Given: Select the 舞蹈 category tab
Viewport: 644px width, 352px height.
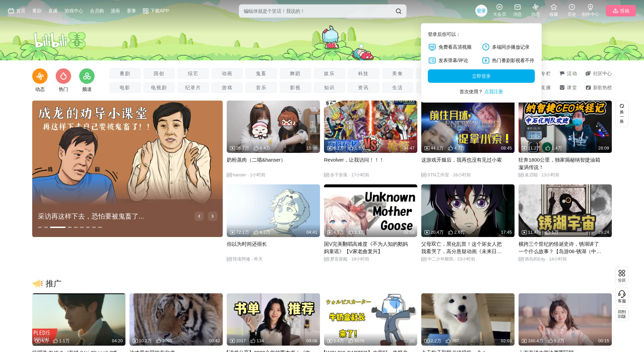Looking at the screenshot, I should [296, 73].
